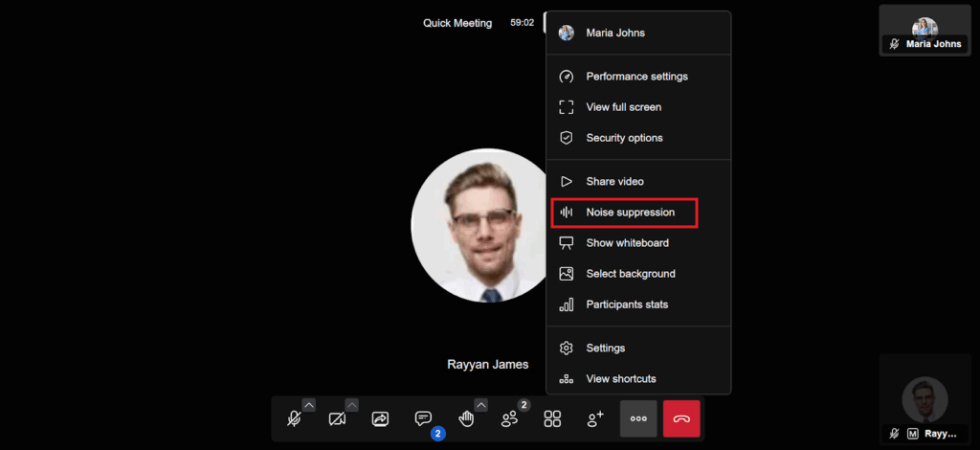The width and height of the screenshot is (980, 450).
Task: Open View shortcuts
Action: pyautogui.click(x=620, y=379)
